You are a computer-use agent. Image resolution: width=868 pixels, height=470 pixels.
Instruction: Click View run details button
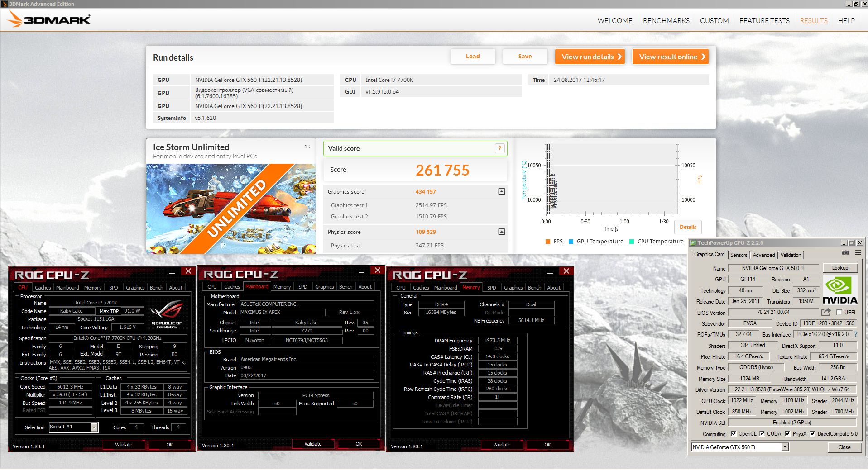coord(590,57)
